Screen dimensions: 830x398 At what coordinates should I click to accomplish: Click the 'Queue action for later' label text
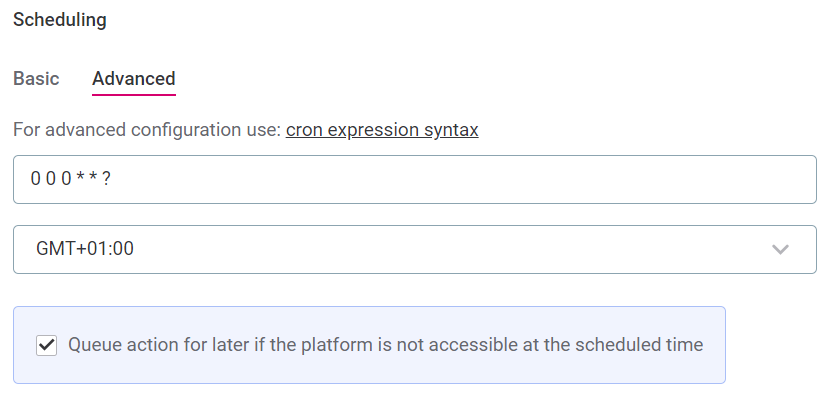click(385, 345)
